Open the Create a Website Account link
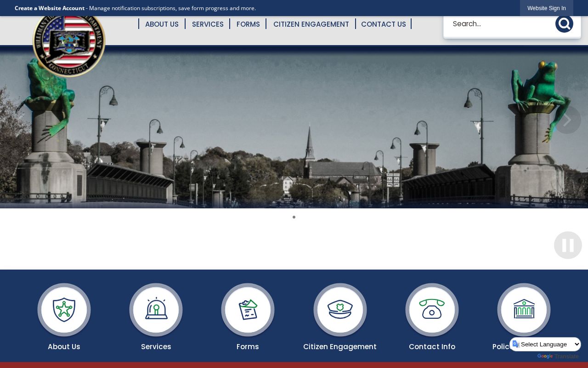Screen dimensions: 588x368 (x=50, y=8)
